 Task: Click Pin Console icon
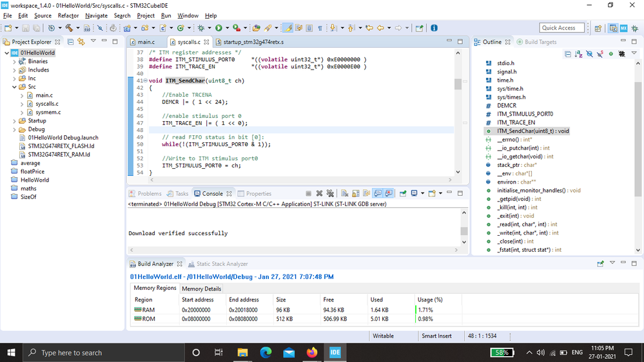(403, 193)
